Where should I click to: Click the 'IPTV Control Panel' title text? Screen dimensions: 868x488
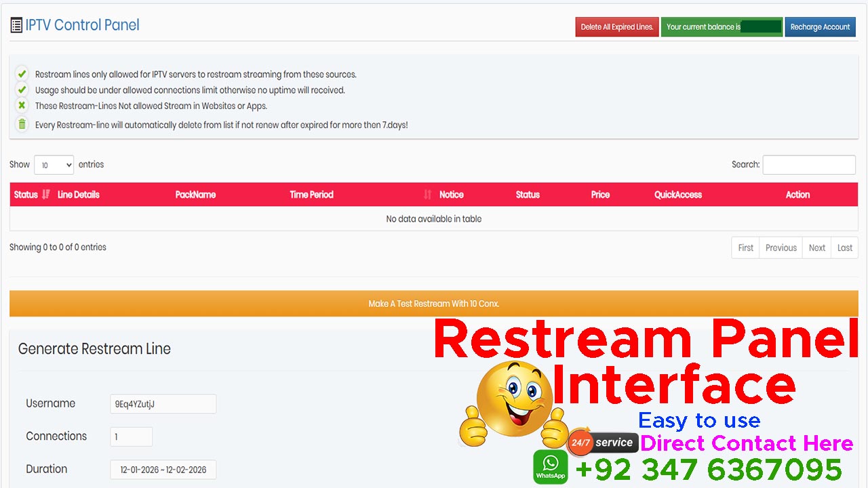tap(83, 26)
